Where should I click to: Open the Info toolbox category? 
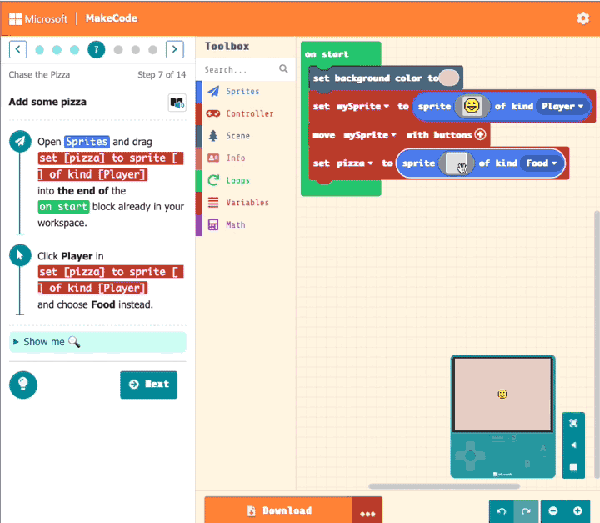click(x=245, y=158)
